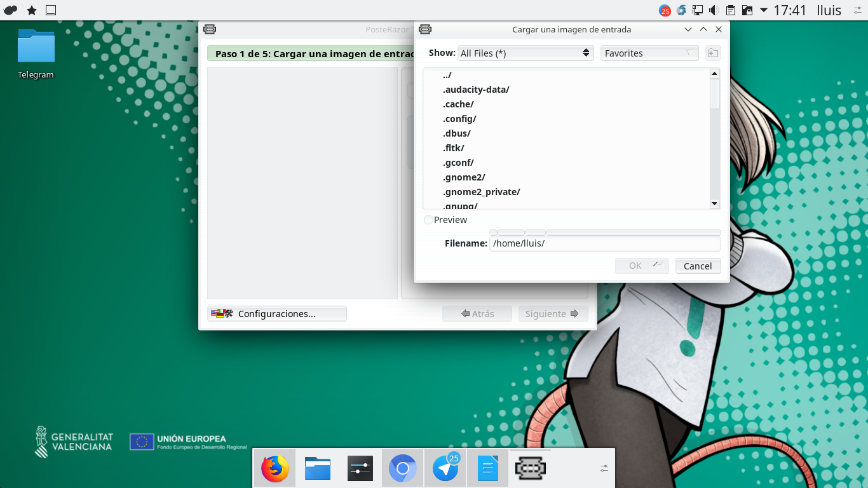This screenshot has height=488, width=868.
Task: Click the file dialog title bar icon
Action: [426, 29]
